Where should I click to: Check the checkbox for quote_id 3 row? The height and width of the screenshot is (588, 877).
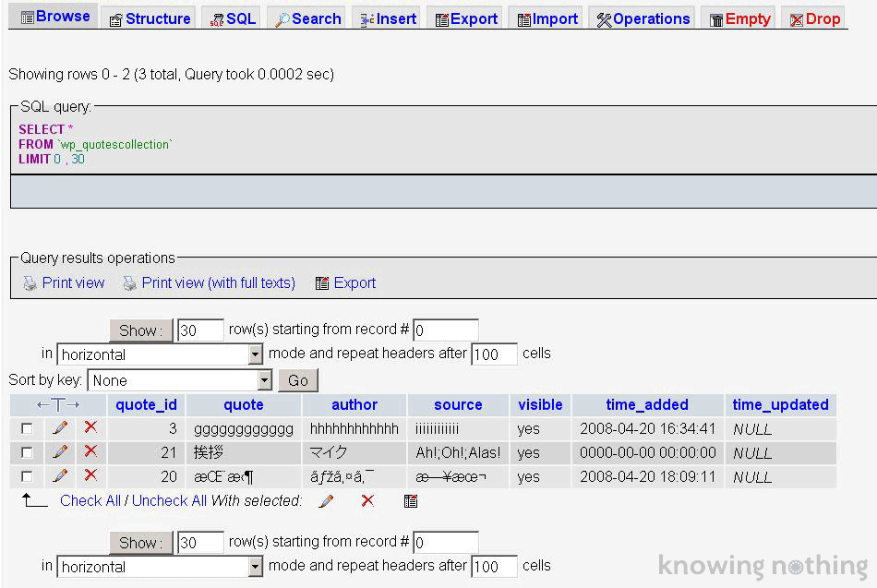pos(26,428)
